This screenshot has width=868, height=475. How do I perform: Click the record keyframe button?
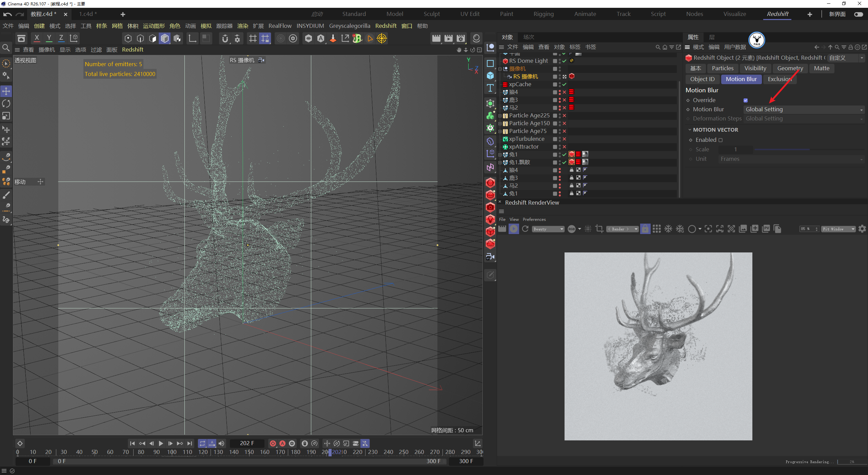[x=273, y=443]
